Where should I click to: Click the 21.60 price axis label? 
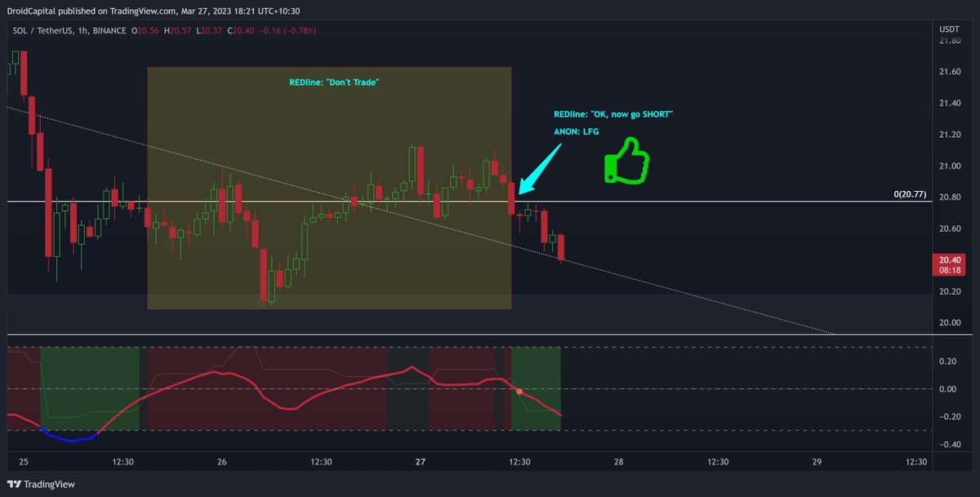point(949,72)
